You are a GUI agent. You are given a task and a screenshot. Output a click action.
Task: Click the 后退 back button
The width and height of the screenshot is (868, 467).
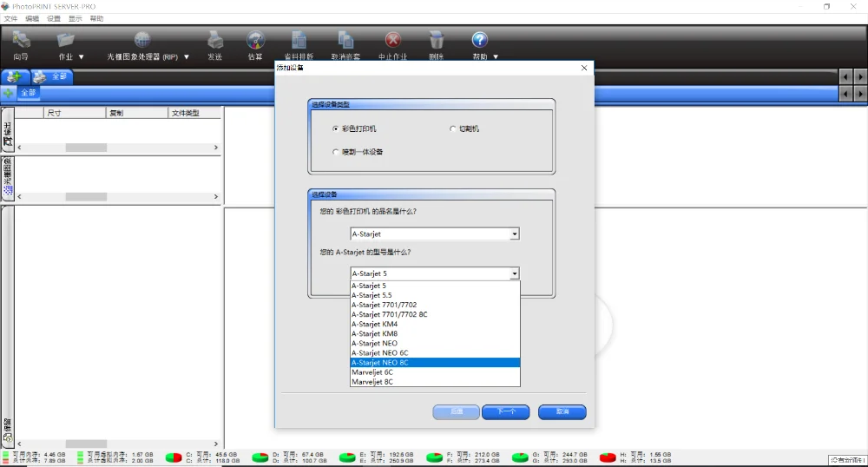click(457, 411)
